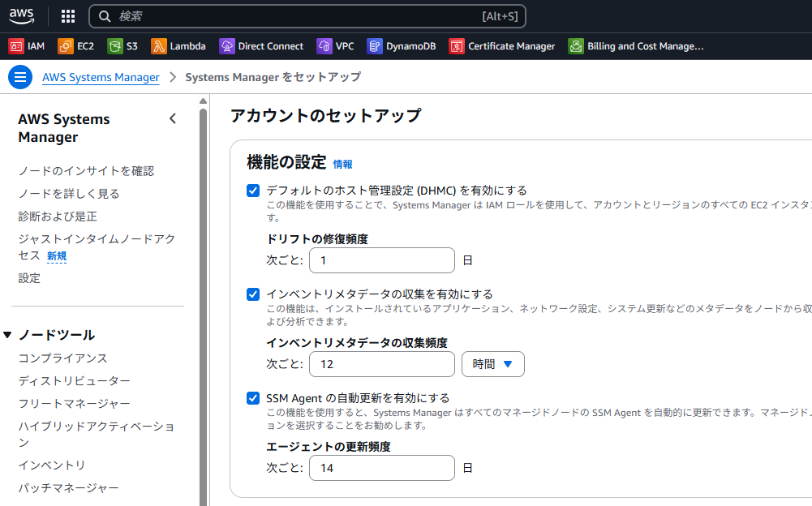Open the 時間 unit dropdown

pos(493,364)
